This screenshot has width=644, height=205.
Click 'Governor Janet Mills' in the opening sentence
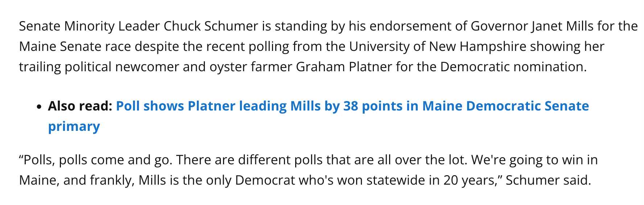tap(532, 26)
